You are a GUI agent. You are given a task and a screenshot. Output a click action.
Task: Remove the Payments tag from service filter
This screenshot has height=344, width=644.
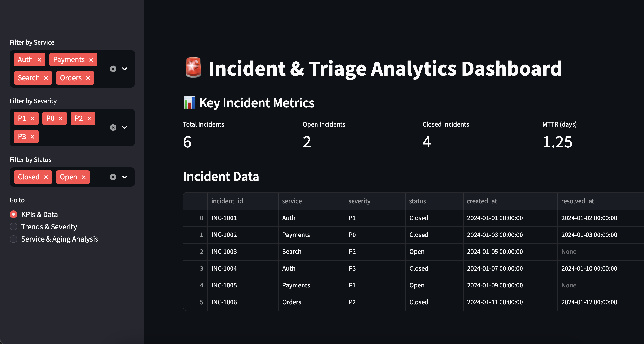(90, 59)
